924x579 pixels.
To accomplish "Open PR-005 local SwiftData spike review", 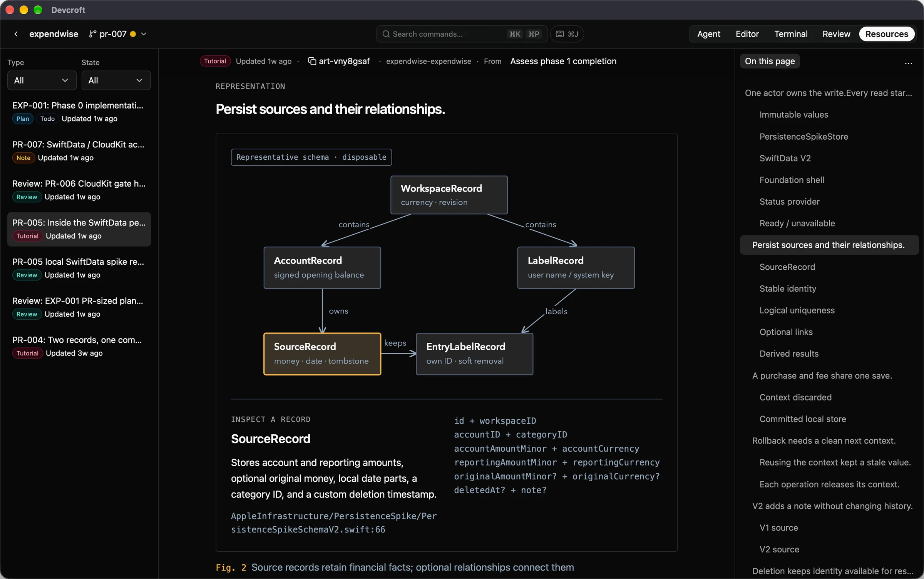I will tap(79, 268).
